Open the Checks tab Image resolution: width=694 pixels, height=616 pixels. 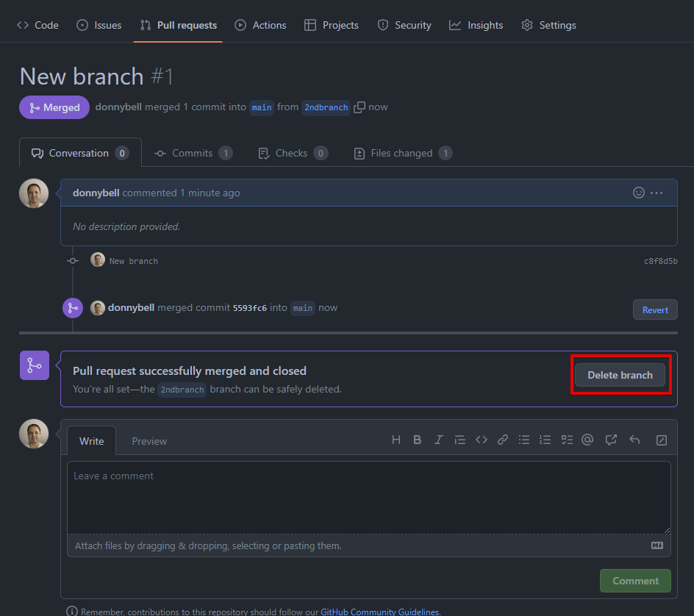pyautogui.click(x=292, y=153)
